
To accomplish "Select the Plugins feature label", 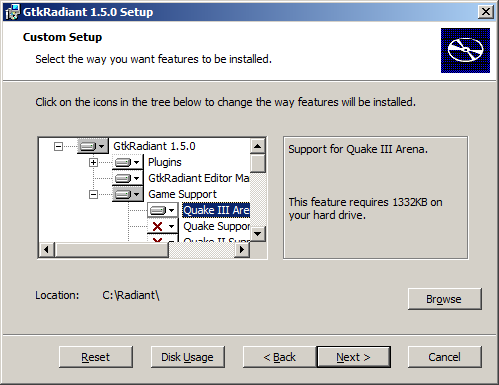I will [x=165, y=162].
